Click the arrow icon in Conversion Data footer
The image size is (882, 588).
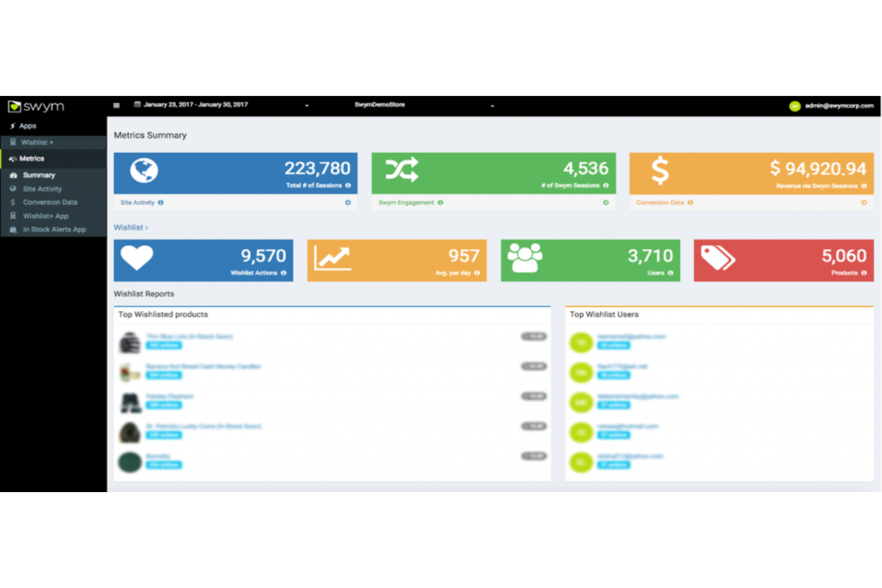click(864, 203)
